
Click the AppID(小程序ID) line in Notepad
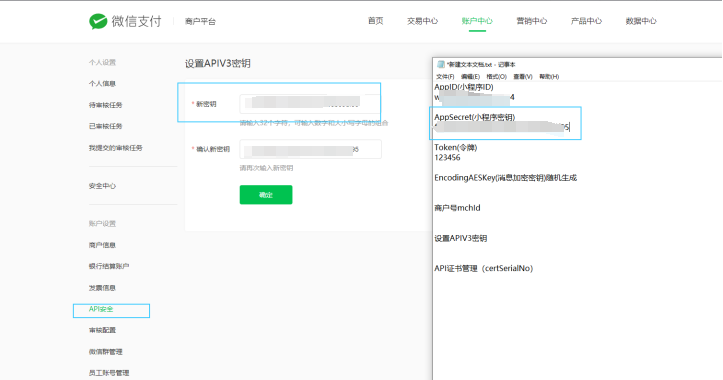[x=464, y=87]
